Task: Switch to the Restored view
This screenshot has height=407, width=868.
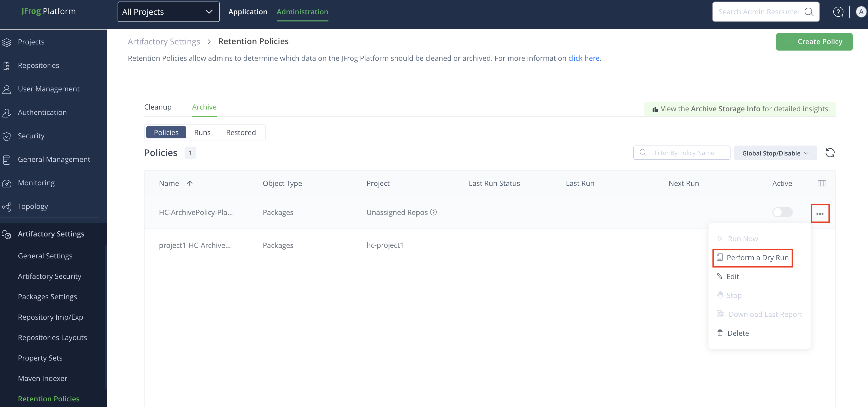Action: tap(241, 132)
